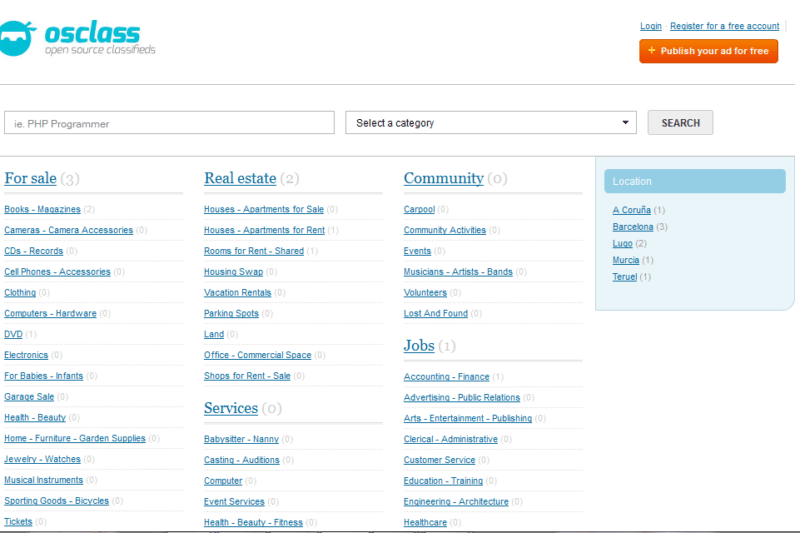Open the Housing Swap subcategory
Screen dimensions: 800x533
tap(233, 272)
